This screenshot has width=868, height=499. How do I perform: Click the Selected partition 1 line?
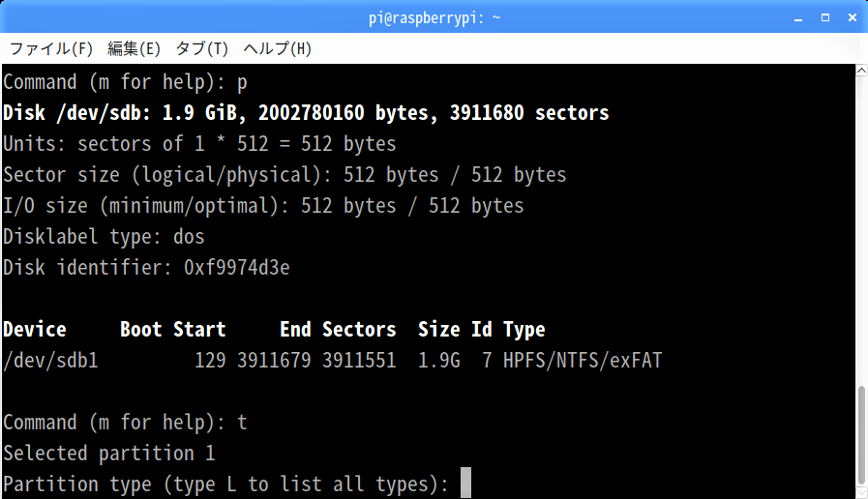coord(109,454)
